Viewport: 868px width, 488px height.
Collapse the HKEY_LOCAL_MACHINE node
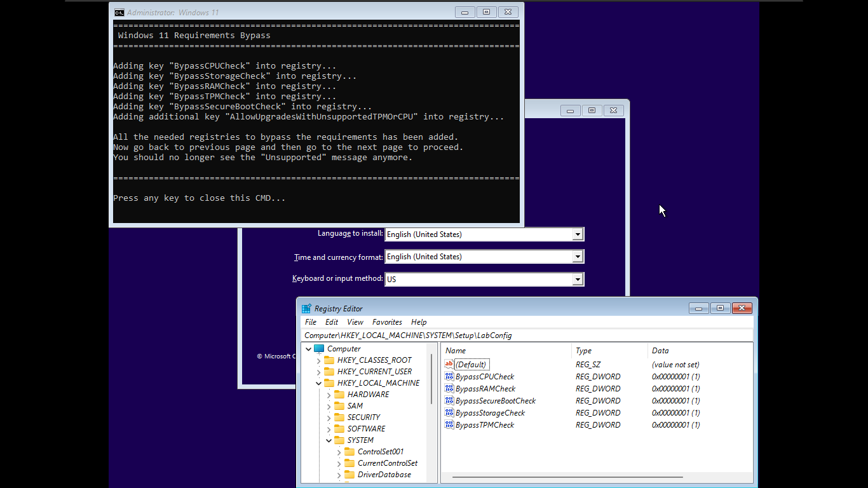(x=319, y=383)
